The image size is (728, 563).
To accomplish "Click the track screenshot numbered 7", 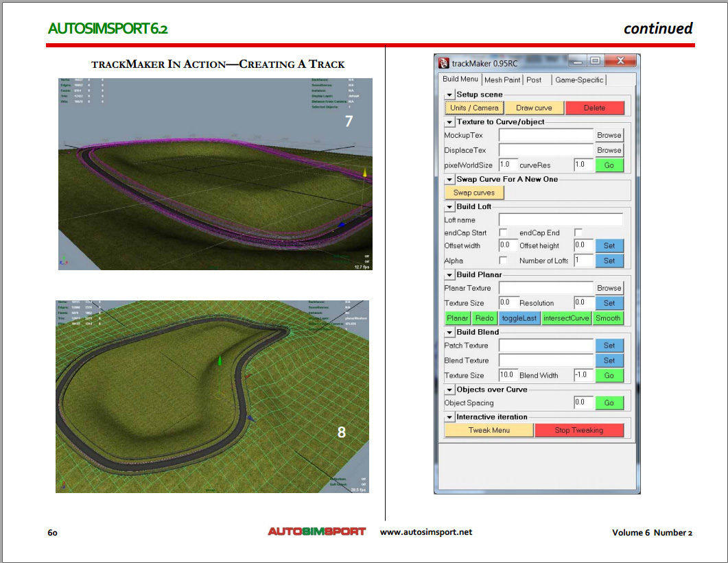I will pos(215,174).
